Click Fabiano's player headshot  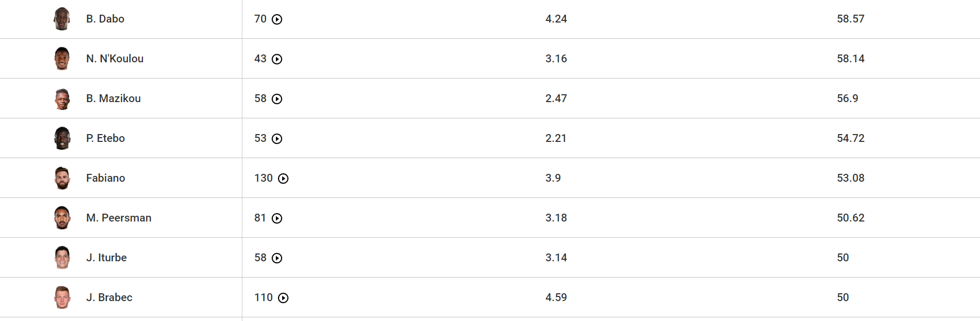tap(62, 178)
